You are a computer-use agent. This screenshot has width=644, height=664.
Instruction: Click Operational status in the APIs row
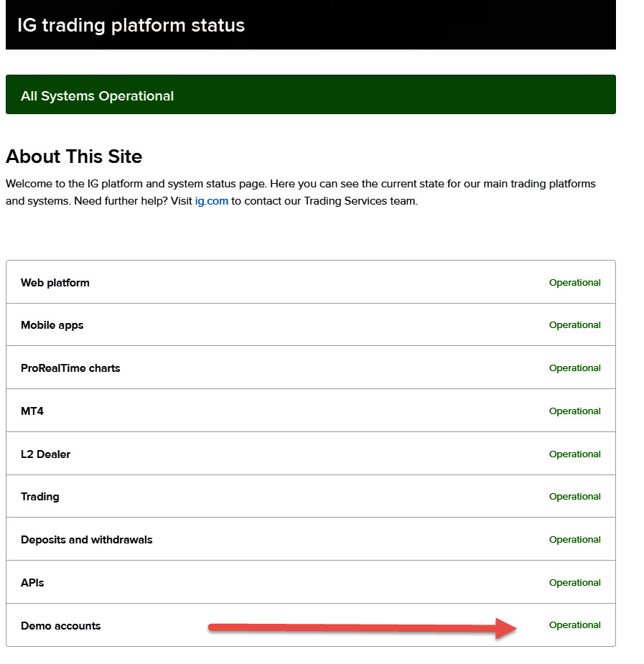tap(574, 583)
